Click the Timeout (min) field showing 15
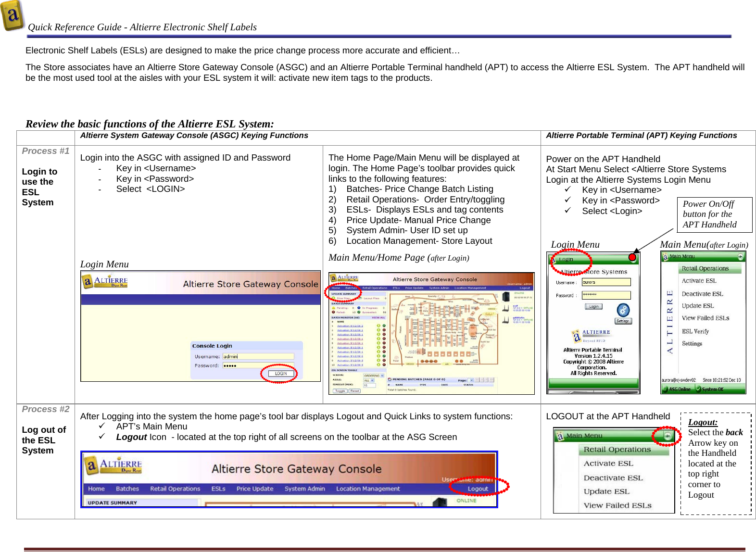 [x=369, y=385]
